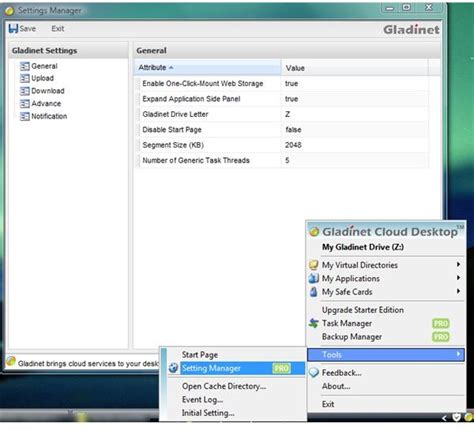The height and width of the screenshot is (431, 474).
Task: Open Backup Manager from tray menu
Action: 386,337
